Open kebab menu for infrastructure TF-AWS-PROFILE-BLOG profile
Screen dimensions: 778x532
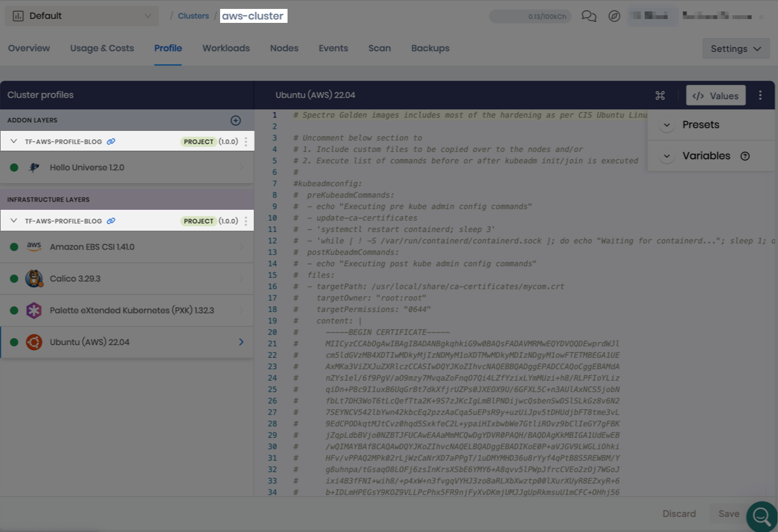(x=246, y=221)
